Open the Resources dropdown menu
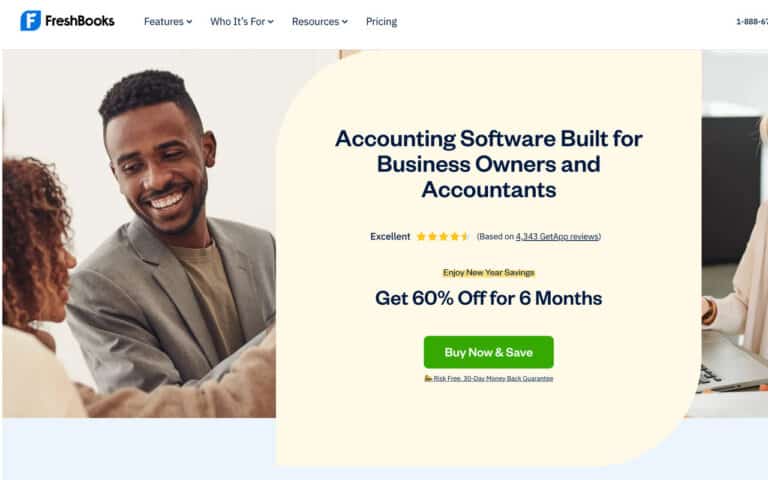Image resolution: width=768 pixels, height=480 pixels. (x=320, y=22)
